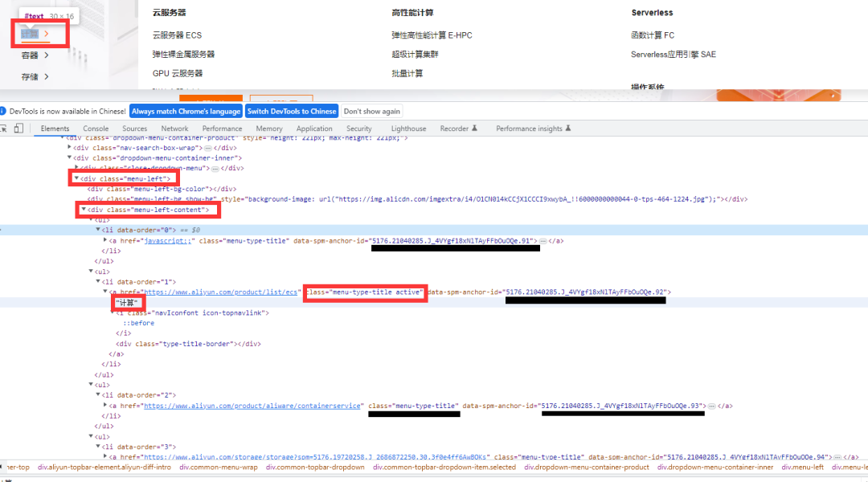868x482 pixels.
Task: Click Always match Chrome's language button
Action: (186, 111)
